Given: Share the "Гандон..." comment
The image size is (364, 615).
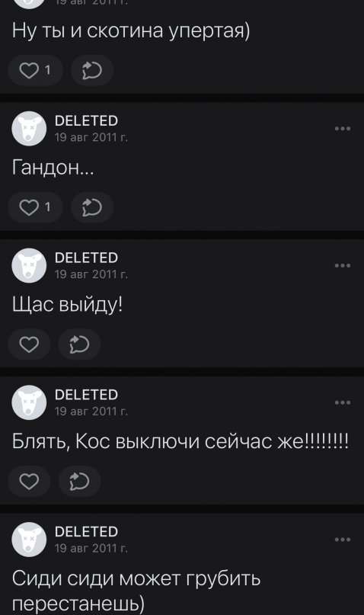Looking at the screenshot, I should pos(92,207).
